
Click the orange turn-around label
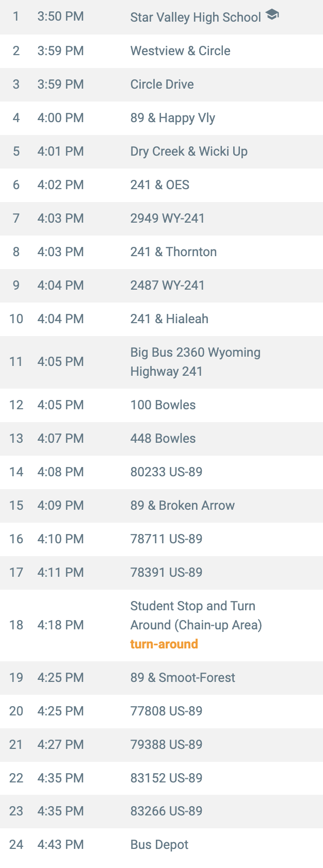164,644
